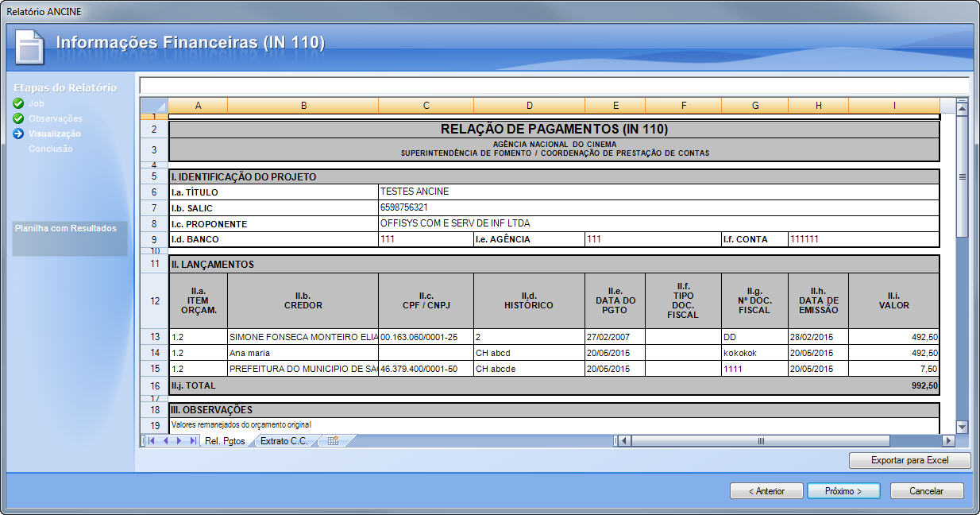980x515 pixels.
Task: Click the split box above the vertical scrollbar
Action: 962,101
